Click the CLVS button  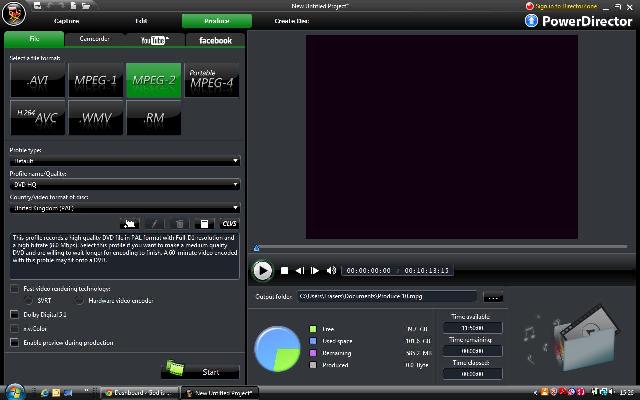(x=229, y=224)
